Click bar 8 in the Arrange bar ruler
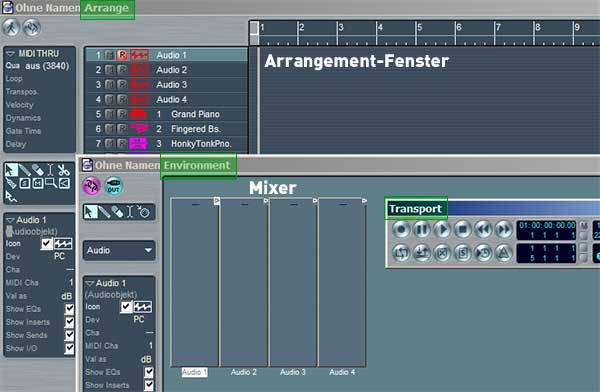The width and height of the screenshot is (600, 392). [538, 27]
